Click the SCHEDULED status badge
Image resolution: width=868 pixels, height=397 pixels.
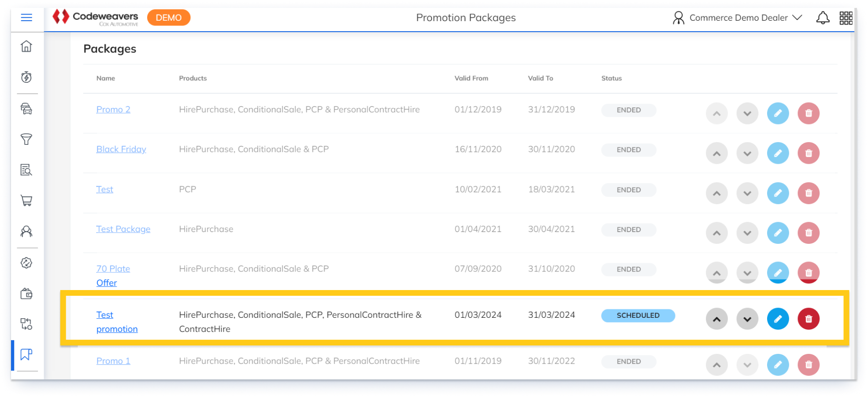638,316
